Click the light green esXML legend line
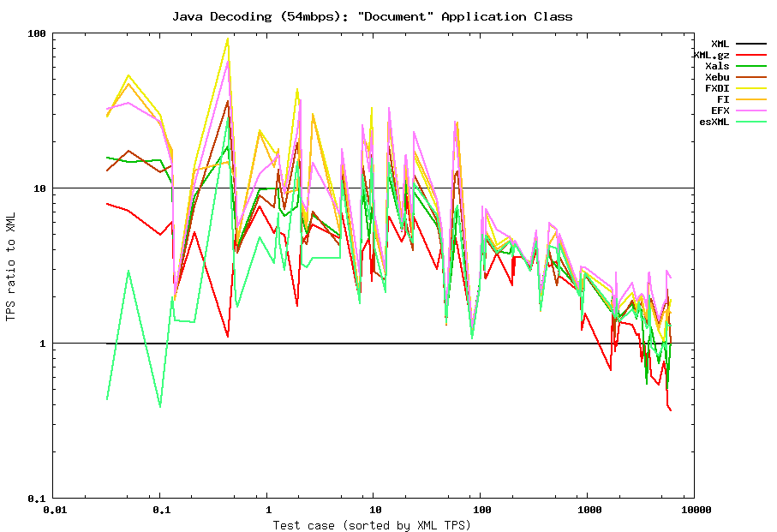Image resolution: width=777 pixels, height=532 pixels. point(750,122)
